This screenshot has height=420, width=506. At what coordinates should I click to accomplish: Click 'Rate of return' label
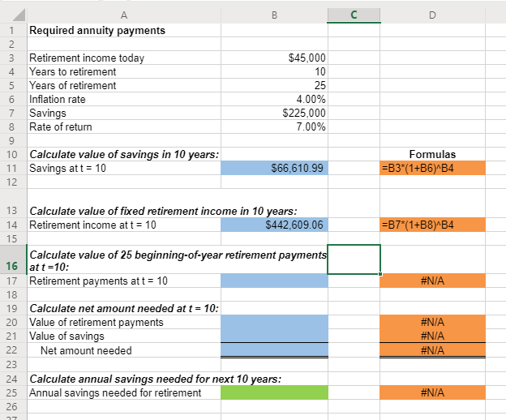pyautogui.click(x=61, y=126)
